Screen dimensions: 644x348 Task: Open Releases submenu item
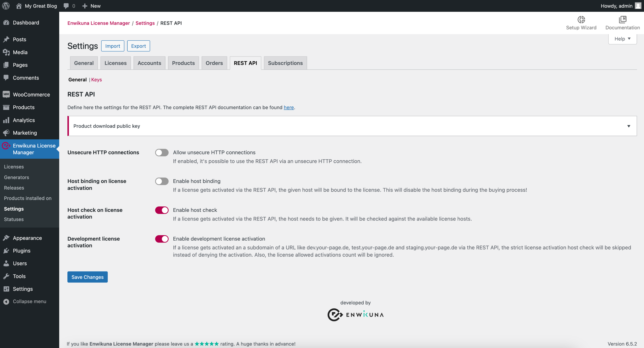click(14, 188)
